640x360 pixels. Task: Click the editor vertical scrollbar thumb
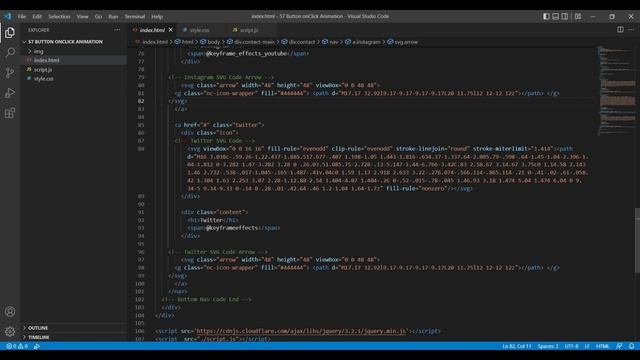pyautogui.click(x=637, y=240)
